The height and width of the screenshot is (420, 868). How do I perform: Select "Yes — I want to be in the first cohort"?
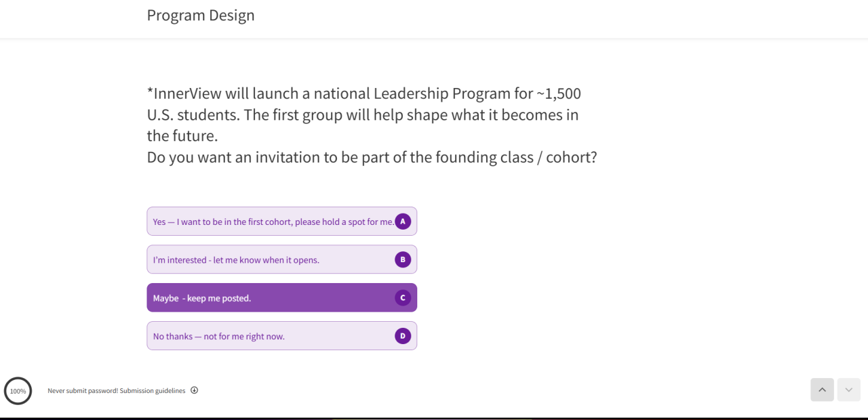(x=273, y=222)
